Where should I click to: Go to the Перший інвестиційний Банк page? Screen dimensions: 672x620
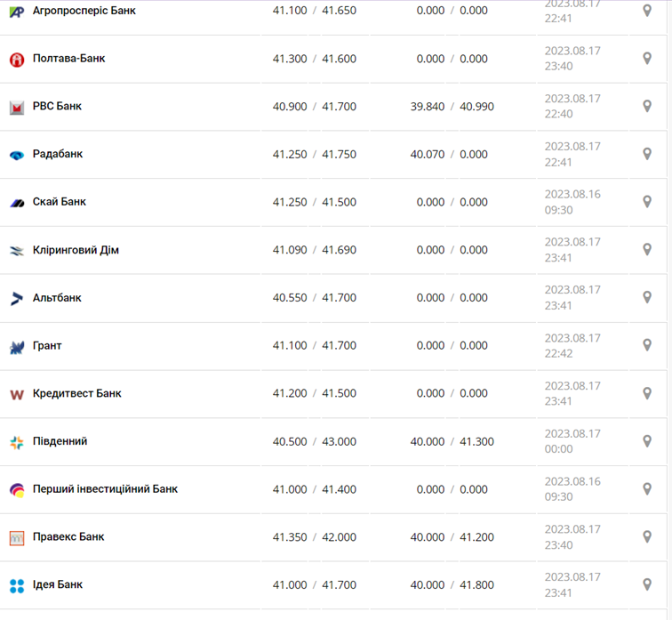pos(105,489)
